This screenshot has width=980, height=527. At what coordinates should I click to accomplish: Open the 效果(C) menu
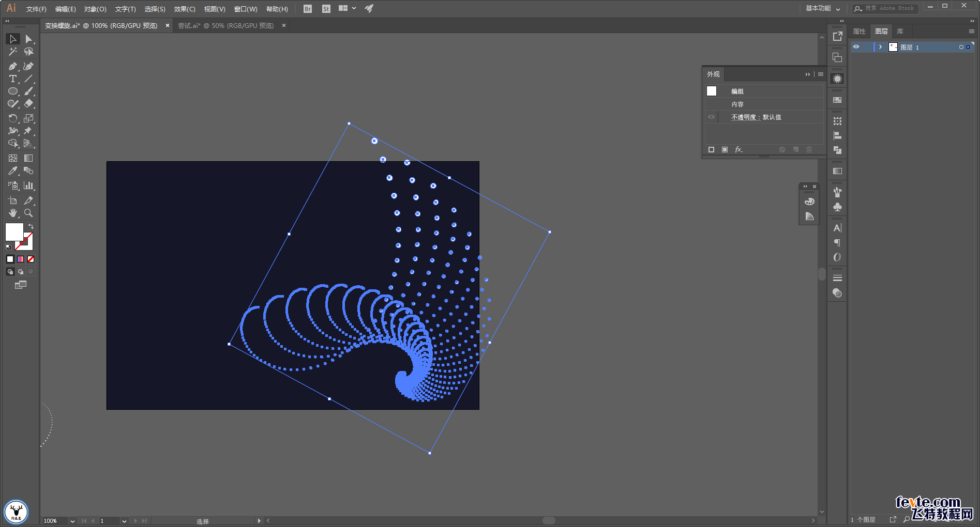pyautogui.click(x=184, y=9)
